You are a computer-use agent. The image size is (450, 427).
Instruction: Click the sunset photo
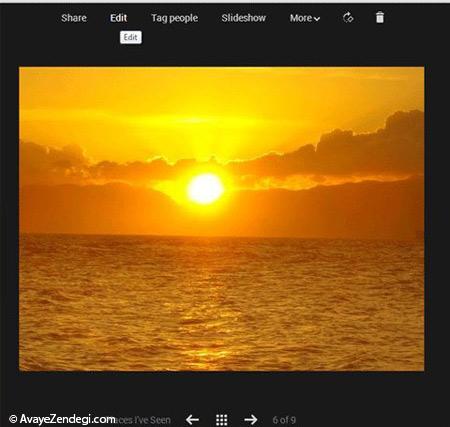222,219
